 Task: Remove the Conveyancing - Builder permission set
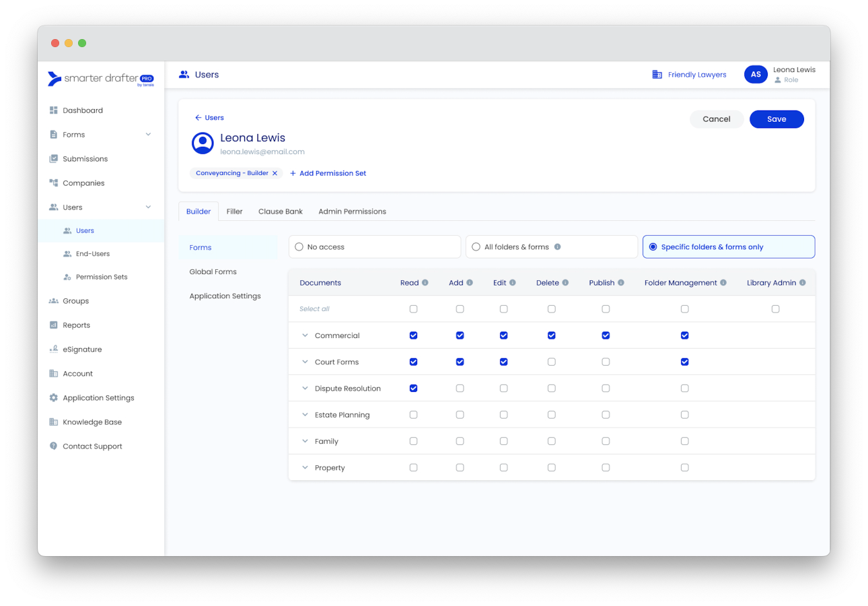point(275,173)
